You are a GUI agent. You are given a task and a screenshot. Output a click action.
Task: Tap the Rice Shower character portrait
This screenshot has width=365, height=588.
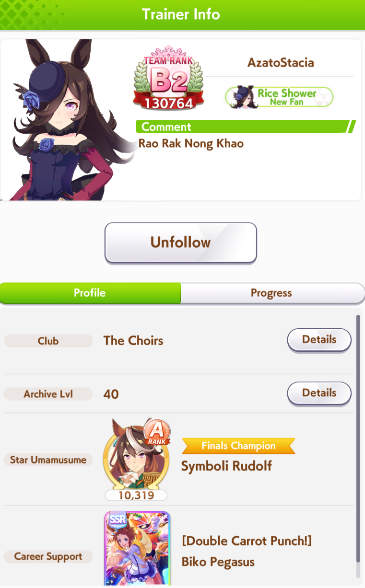tap(66, 120)
